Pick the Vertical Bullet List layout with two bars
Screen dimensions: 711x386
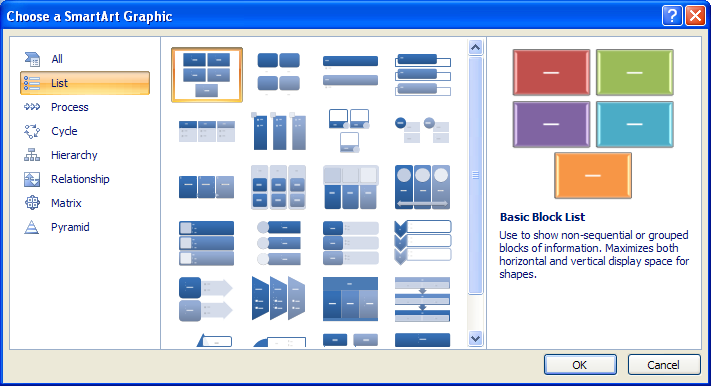pos(350,72)
